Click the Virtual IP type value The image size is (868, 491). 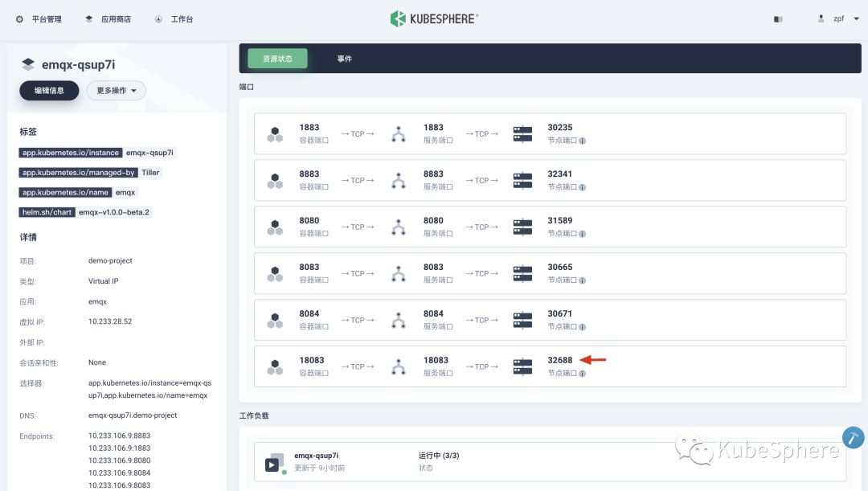click(x=104, y=281)
